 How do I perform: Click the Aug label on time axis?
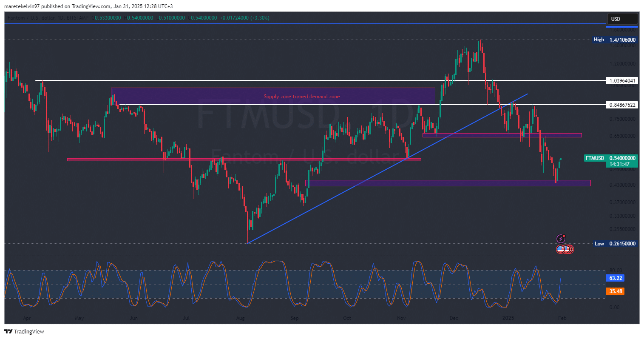(x=240, y=318)
